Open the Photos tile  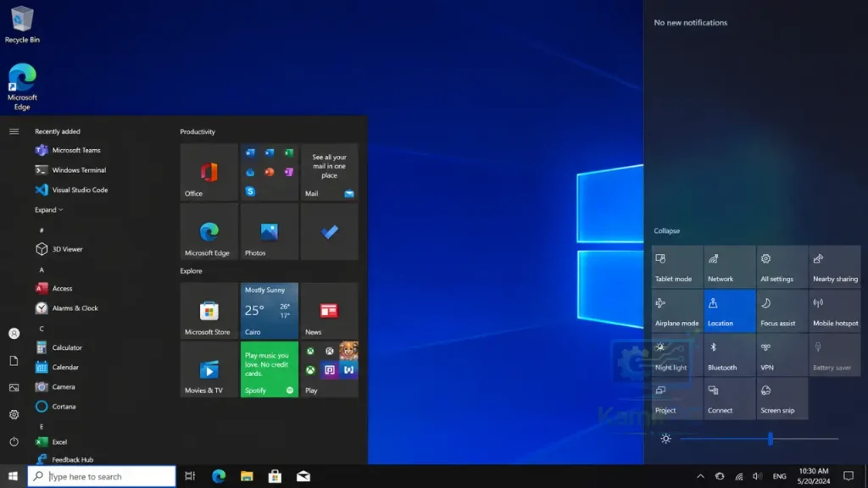click(x=269, y=232)
